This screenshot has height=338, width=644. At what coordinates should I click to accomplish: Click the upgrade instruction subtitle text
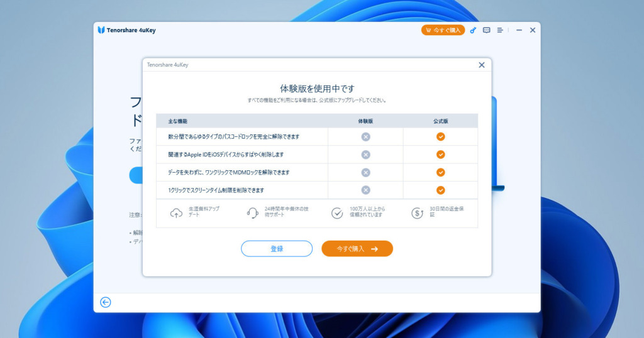point(317,100)
